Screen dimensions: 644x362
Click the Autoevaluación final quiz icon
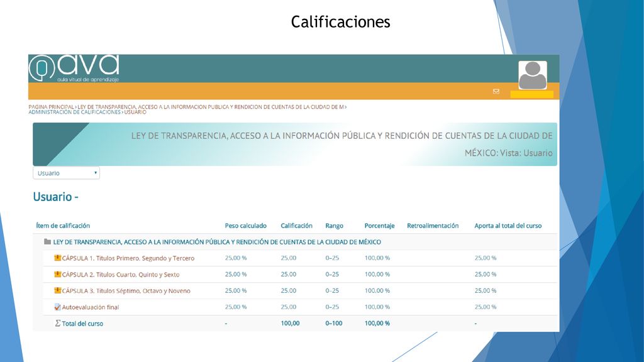tap(57, 307)
